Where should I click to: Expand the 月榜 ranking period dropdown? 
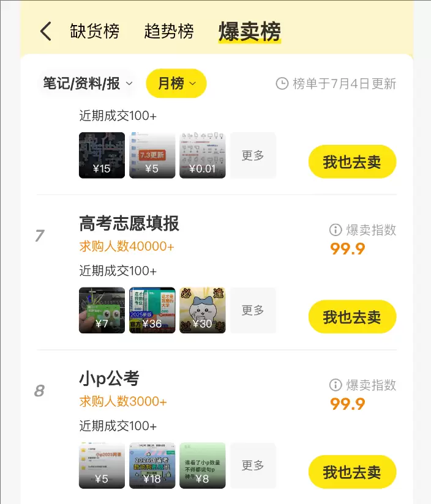(x=176, y=84)
